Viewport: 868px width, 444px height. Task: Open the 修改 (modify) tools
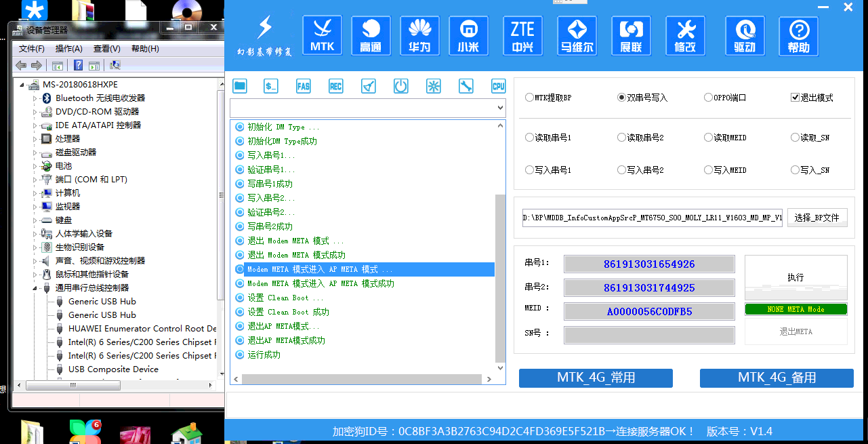click(x=685, y=35)
